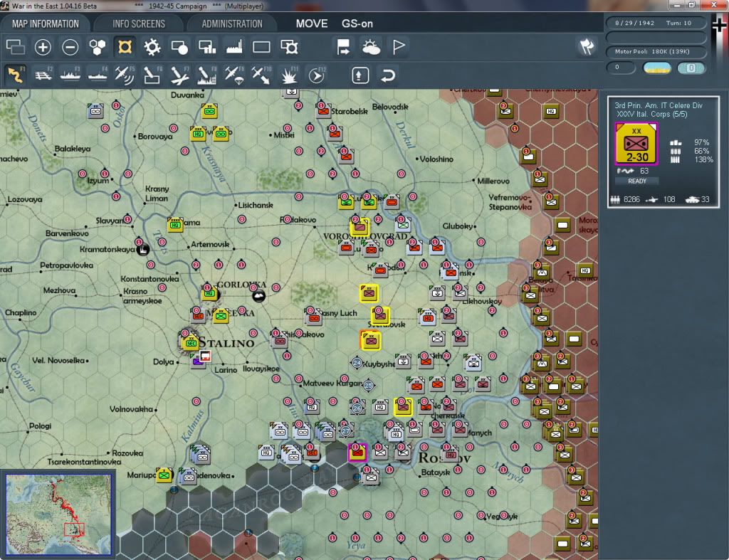
Task: Click the pennant flag toolbar icon
Action: [x=399, y=47]
